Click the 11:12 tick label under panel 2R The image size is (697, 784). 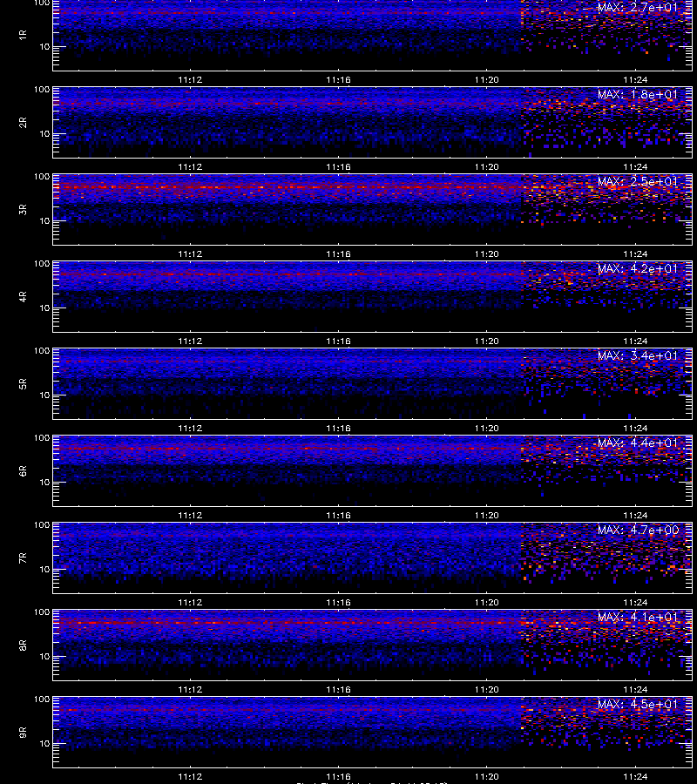click(190, 167)
